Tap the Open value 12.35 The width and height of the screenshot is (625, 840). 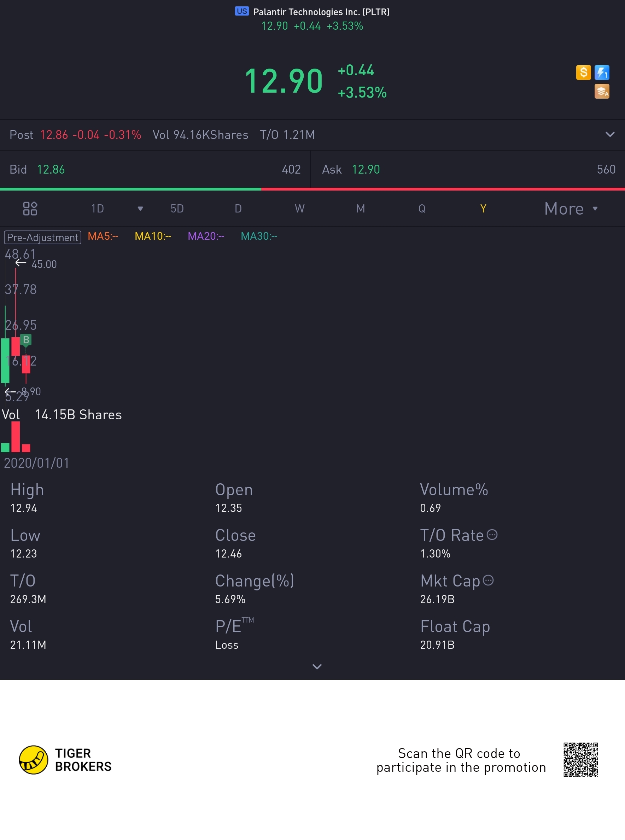(228, 508)
